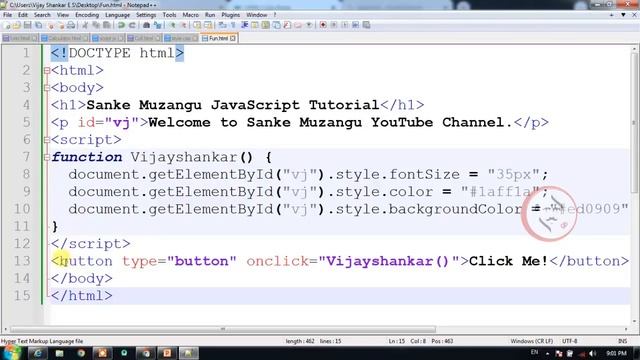Click the Save Recorded Macro icon

pyautogui.click(x=367, y=25)
